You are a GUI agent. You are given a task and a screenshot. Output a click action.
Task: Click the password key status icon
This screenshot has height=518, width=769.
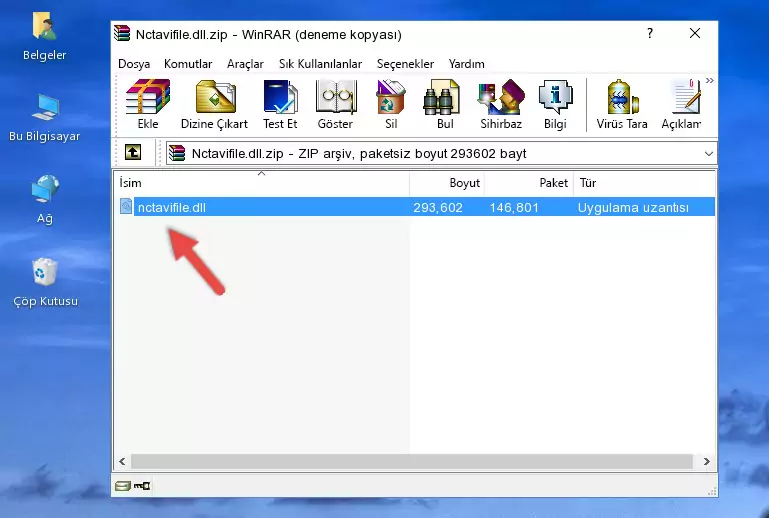(x=142, y=486)
